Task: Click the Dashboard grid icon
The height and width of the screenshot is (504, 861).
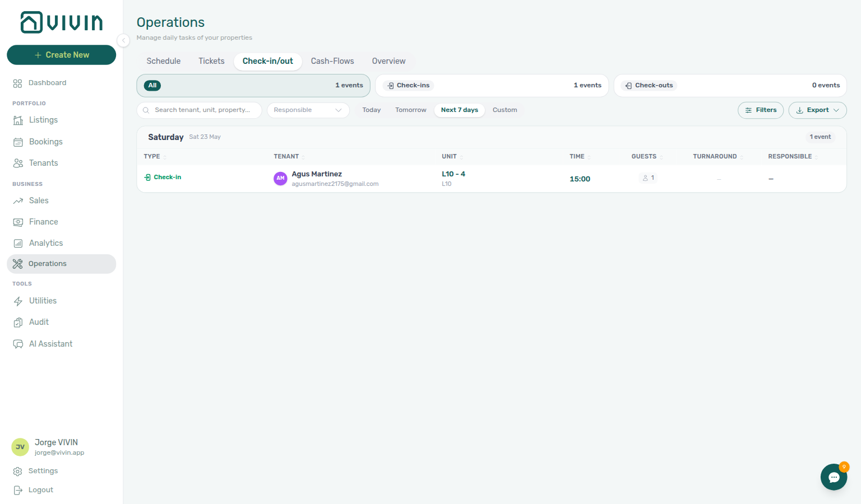Action: tap(17, 83)
